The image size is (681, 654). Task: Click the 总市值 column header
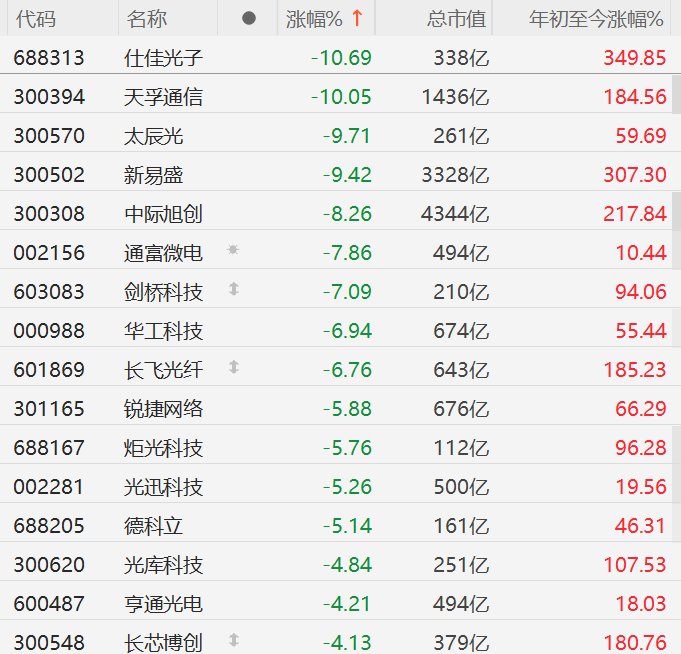(x=456, y=19)
